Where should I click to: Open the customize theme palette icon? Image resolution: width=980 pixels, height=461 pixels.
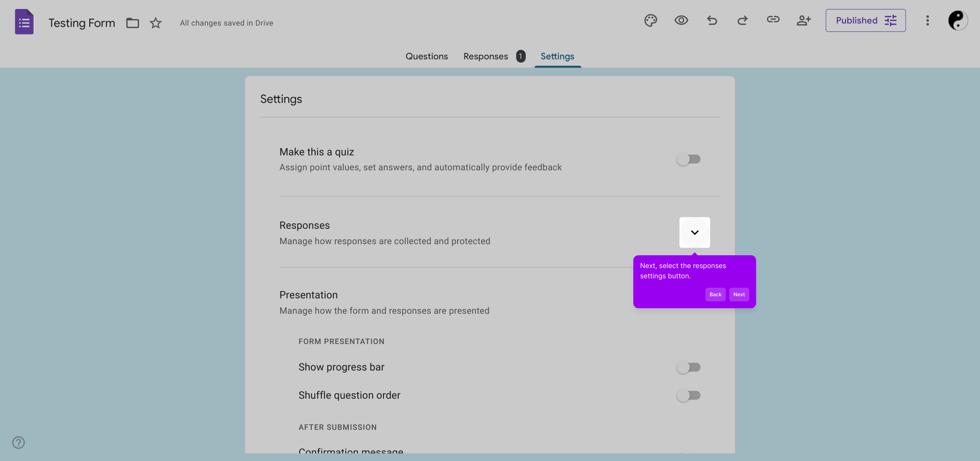650,20
